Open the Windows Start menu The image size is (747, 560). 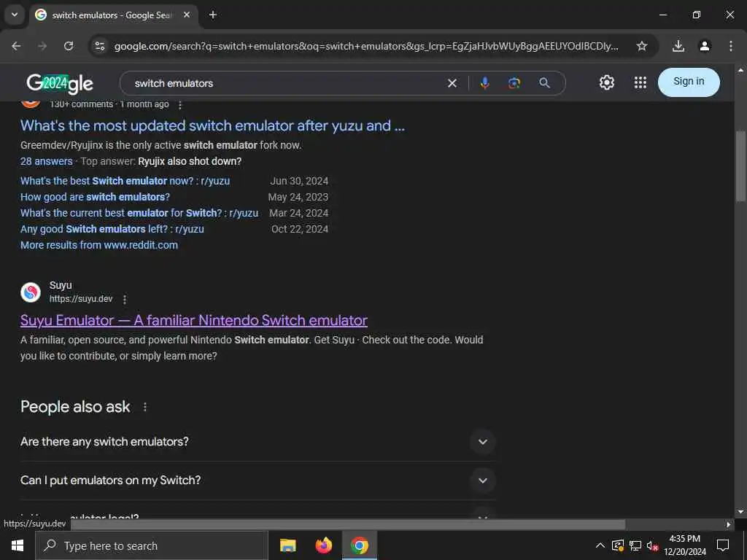pos(18,545)
